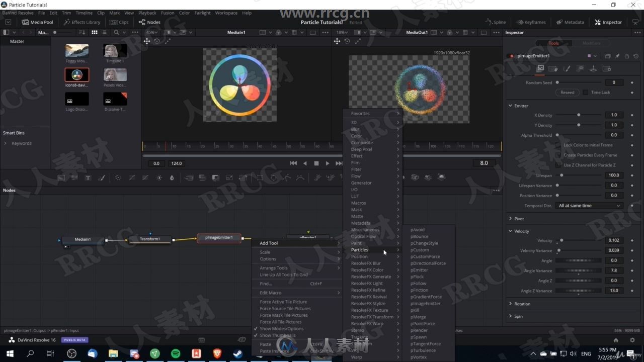Toggle Show Thumbnails in context menu
The width and height of the screenshot is (644, 362).
click(297, 335)
